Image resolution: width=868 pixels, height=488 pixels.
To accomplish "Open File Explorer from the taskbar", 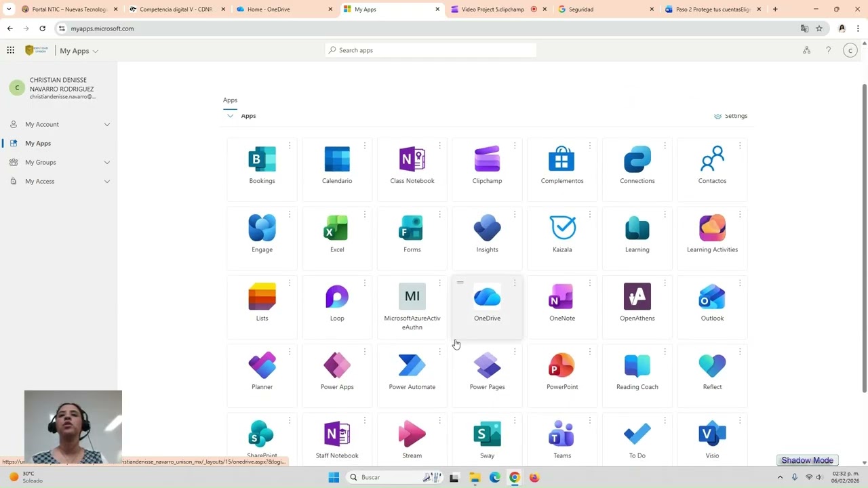I will pos(475,477).
